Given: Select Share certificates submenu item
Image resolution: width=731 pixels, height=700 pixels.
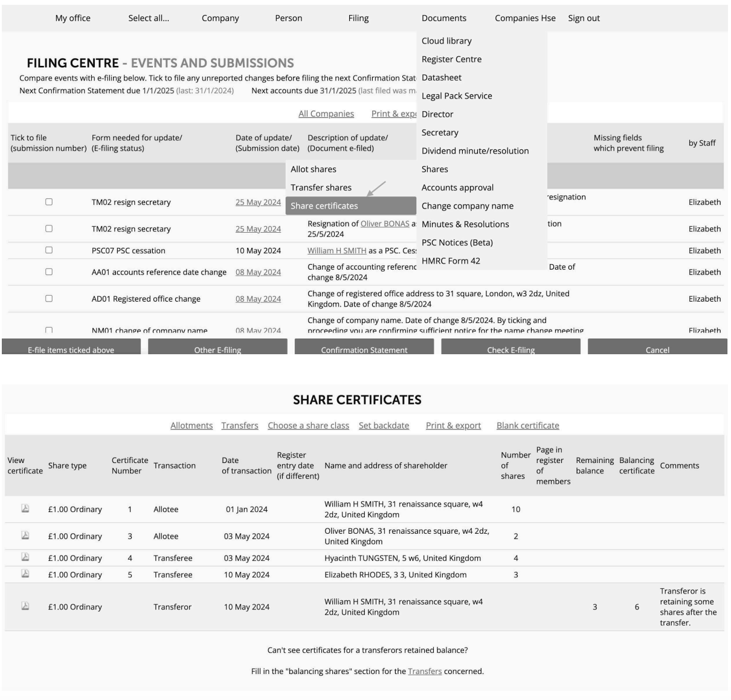Looking at the screenshot, I should (x=351, y=206).
